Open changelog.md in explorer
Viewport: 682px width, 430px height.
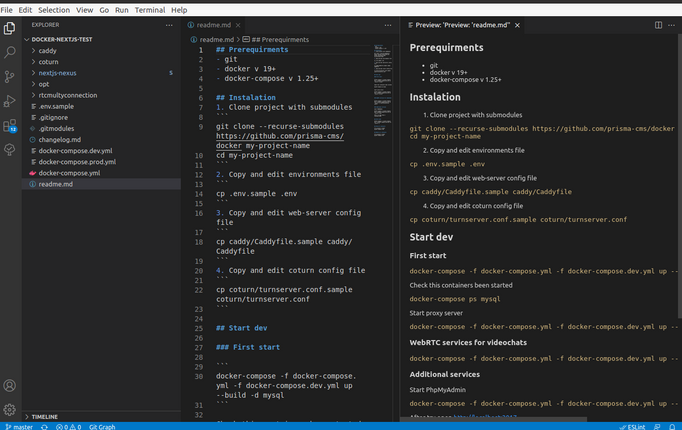tap(101, 140)
